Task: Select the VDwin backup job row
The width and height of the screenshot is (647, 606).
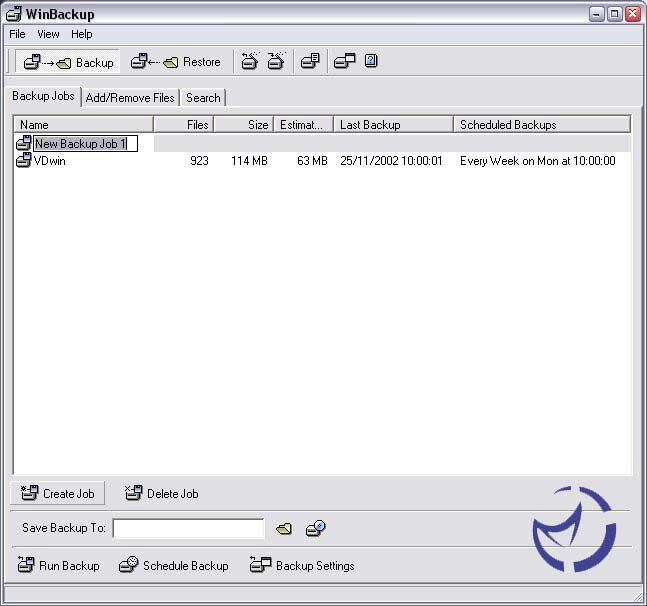Action: (50, 161)
